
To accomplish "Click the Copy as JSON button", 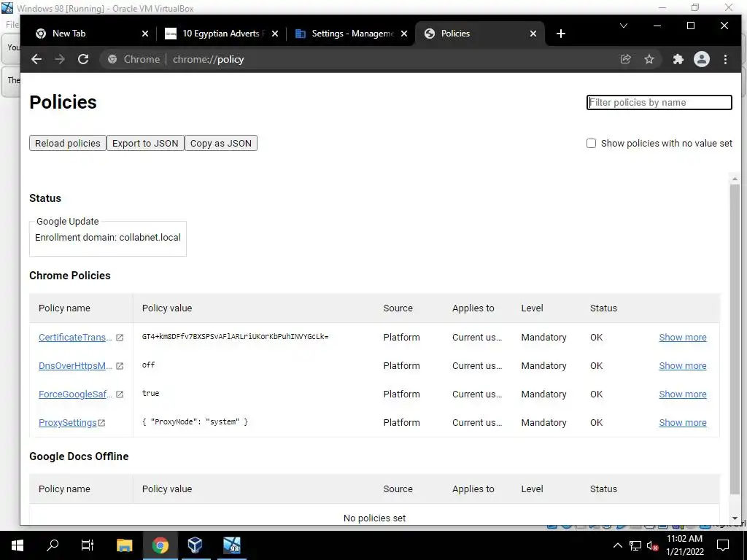I will [x=220, y=144].
